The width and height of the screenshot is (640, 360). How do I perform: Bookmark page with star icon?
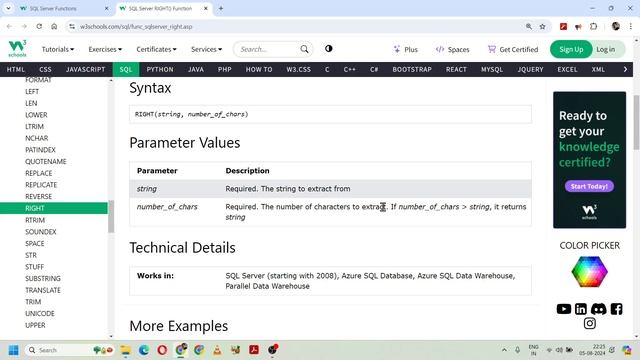(x=542, y=27)
